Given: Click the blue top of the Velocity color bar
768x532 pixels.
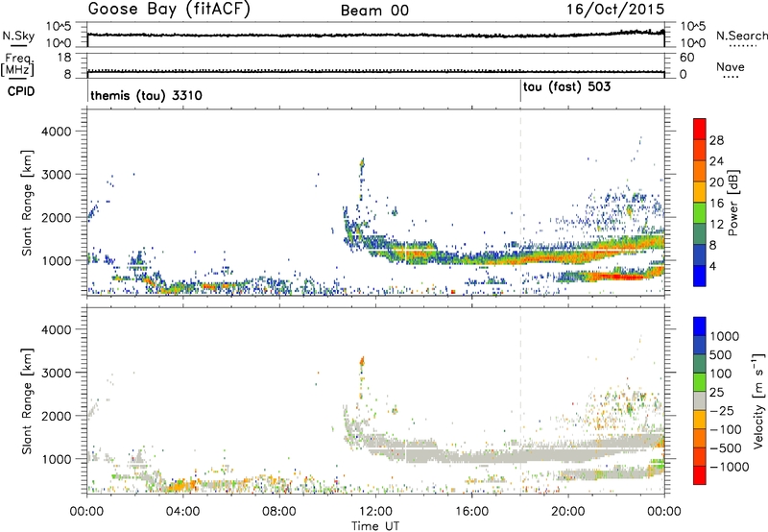Looking at the screenshot, I should click(x=700, y=326).
